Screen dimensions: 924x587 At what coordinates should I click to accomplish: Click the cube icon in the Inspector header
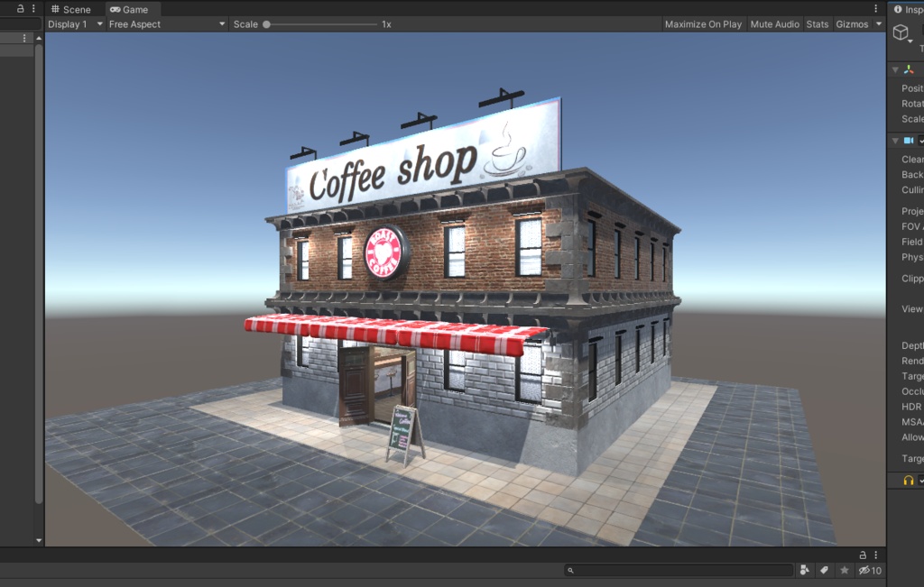(901, 32)
